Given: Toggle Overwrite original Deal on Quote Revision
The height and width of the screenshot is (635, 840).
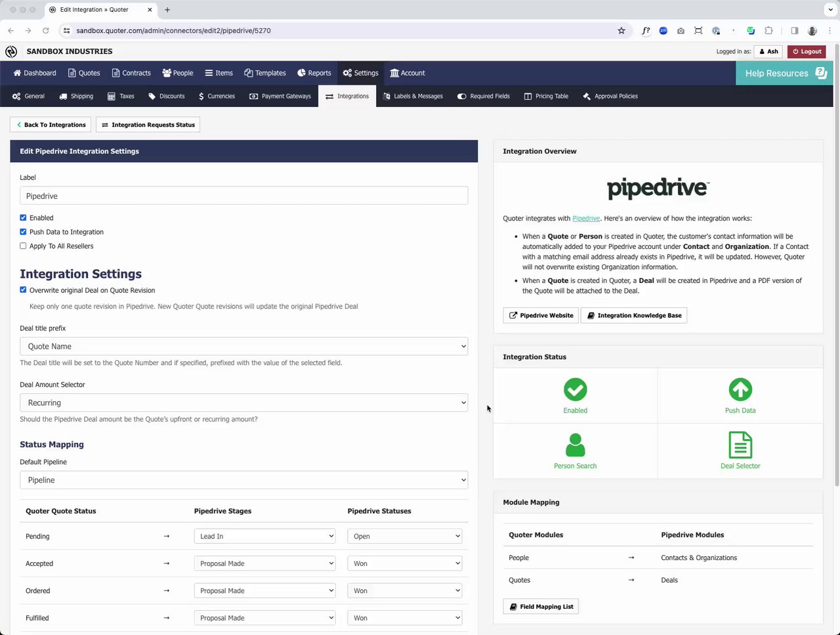Looking at the screenshot, I should [23, 290].
